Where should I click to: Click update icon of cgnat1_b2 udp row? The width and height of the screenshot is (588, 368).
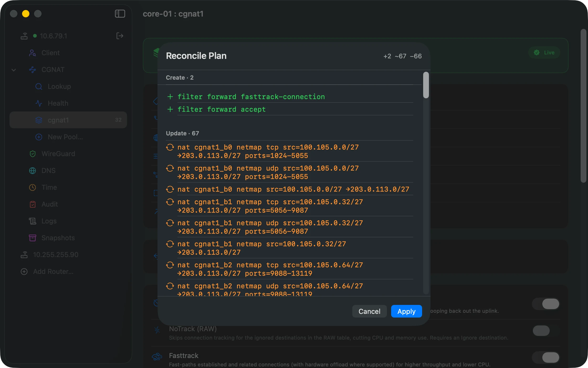pyautogui.click(x=170, y=286)
